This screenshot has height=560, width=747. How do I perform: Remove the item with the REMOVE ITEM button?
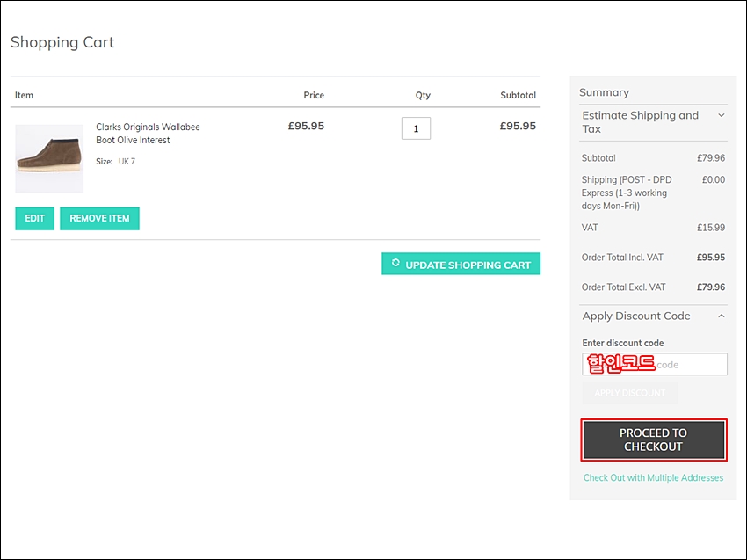coord(99,218)
